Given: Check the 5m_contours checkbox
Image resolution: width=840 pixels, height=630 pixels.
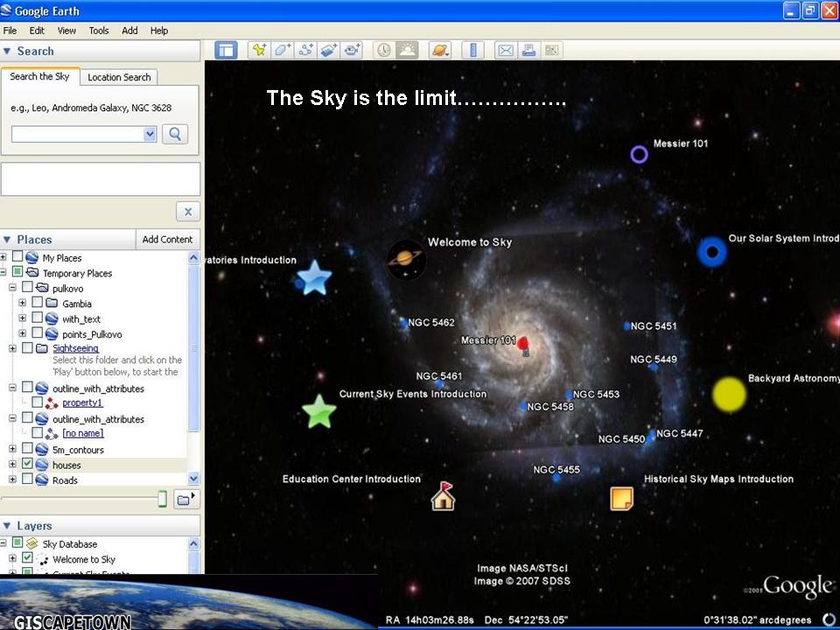Looking at the screenshot, I should click(27, 449).
